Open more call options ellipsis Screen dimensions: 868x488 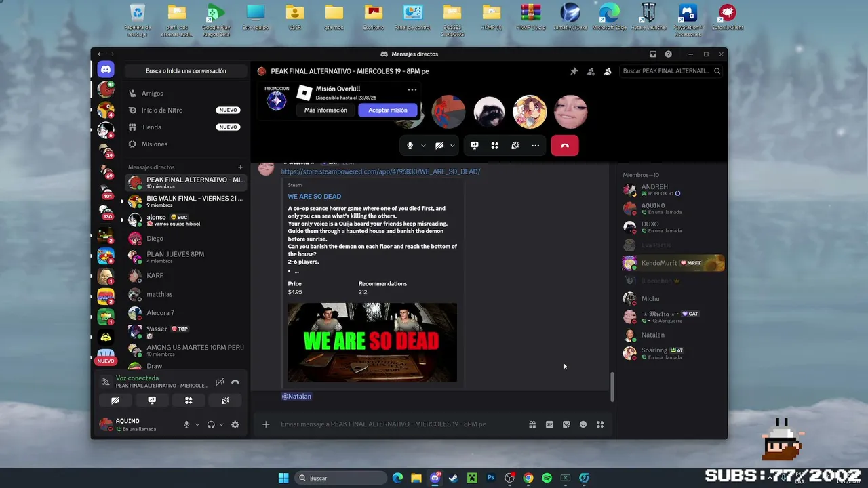(536, 146)
